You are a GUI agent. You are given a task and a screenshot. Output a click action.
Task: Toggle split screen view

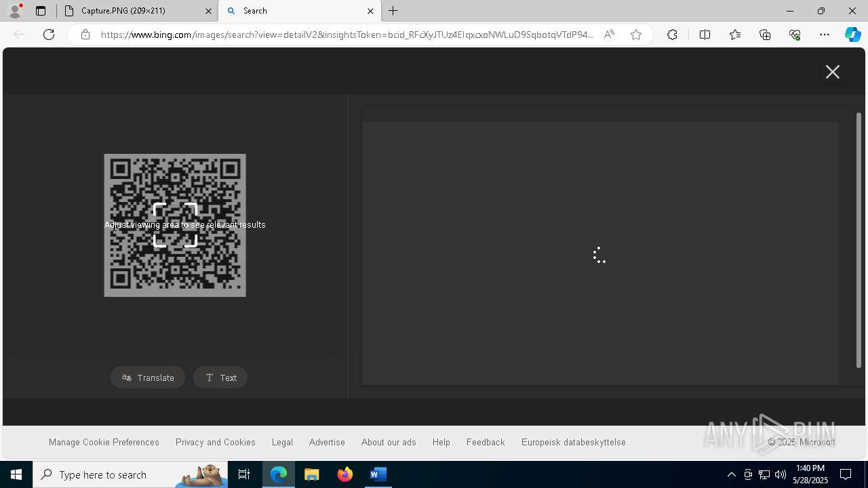tap(705, 35)
